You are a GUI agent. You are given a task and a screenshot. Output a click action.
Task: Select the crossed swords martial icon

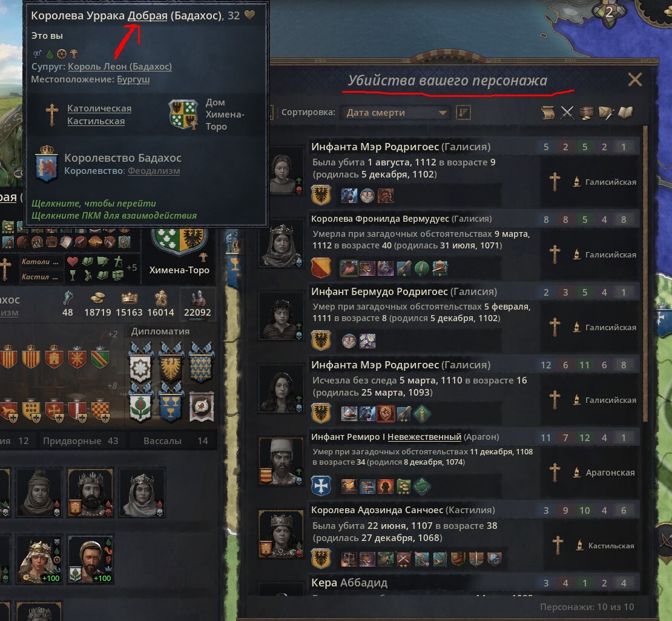567,113
